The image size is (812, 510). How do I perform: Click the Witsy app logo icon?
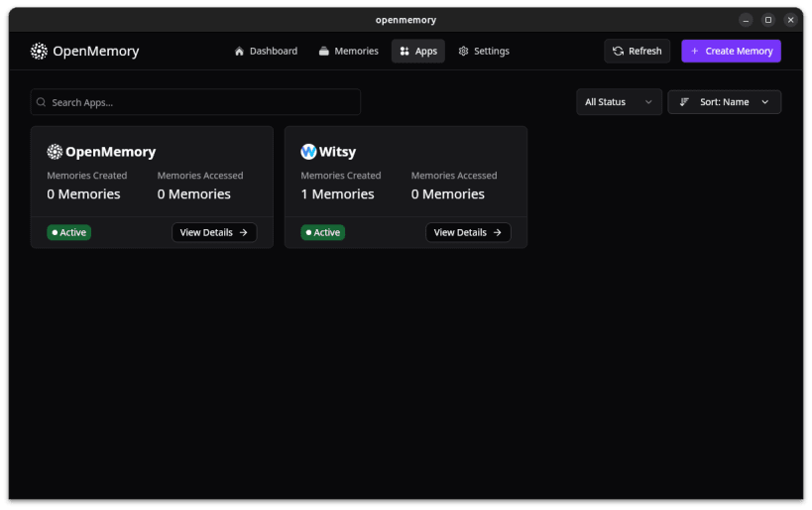click(308, 152)
